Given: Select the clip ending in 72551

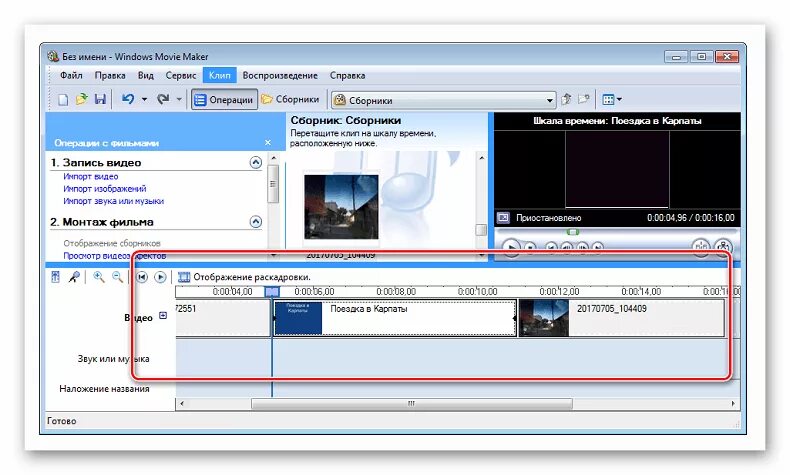Looking at the screenshot, I should 223,318.
